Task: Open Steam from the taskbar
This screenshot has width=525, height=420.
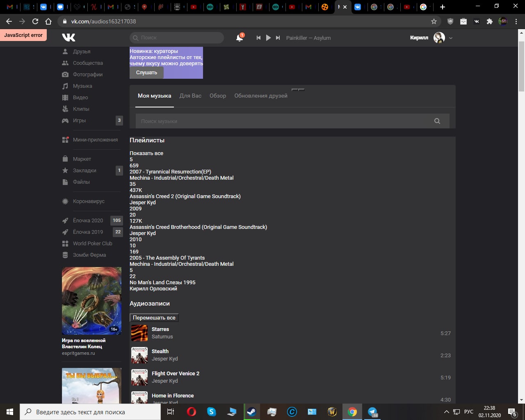Action: pos(251,412)
